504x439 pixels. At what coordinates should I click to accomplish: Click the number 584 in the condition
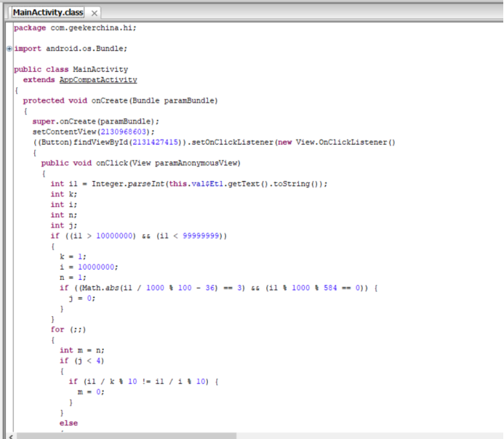click(x=330, y=288)
